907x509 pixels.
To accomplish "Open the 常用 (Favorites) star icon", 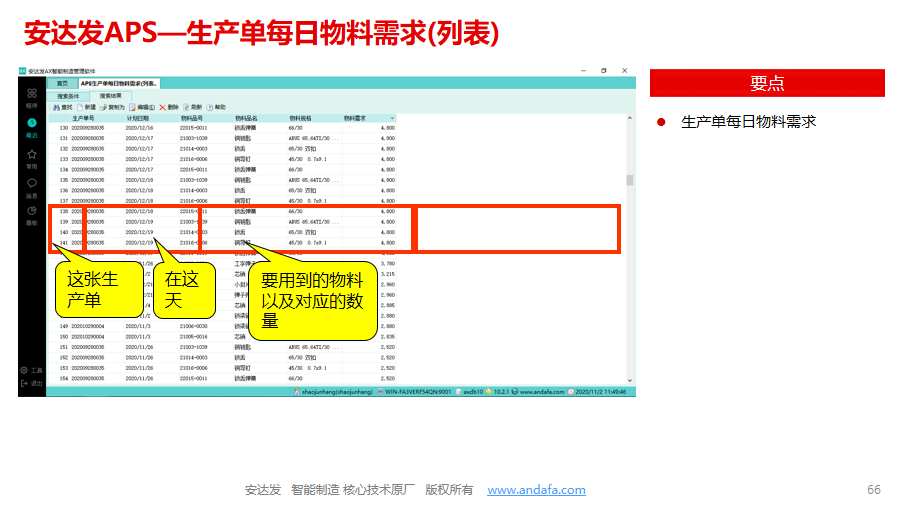I will (32, 156).
